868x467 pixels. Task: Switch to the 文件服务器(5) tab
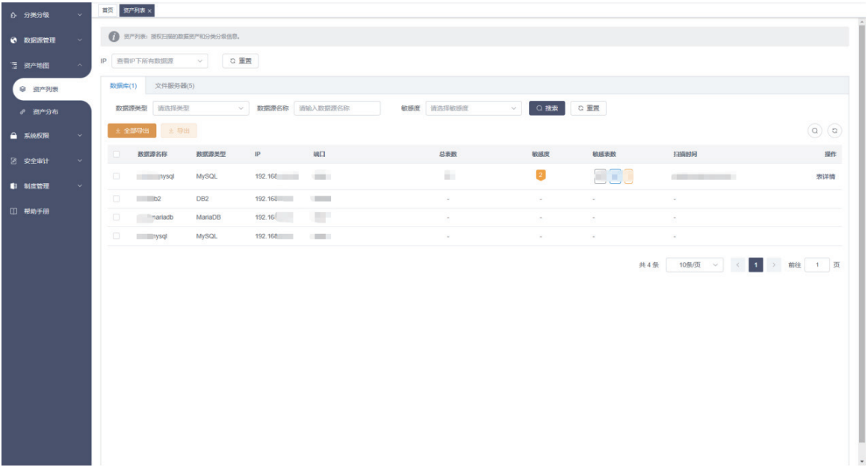pos(174,86)
